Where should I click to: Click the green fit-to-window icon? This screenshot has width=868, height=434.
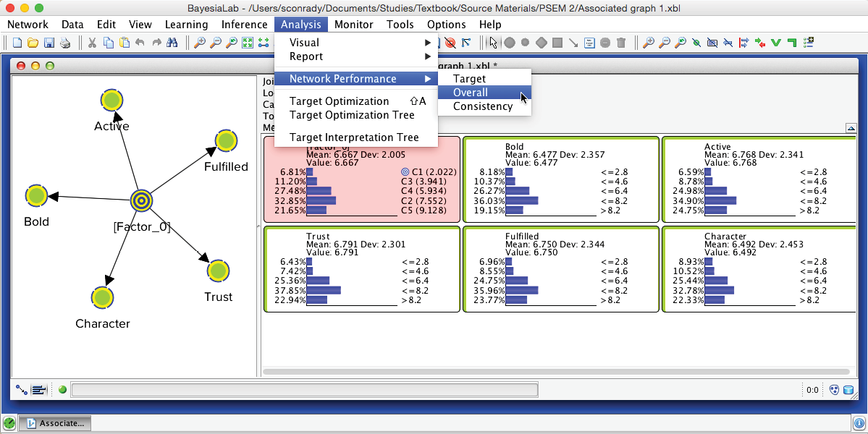tap(246, 43)
